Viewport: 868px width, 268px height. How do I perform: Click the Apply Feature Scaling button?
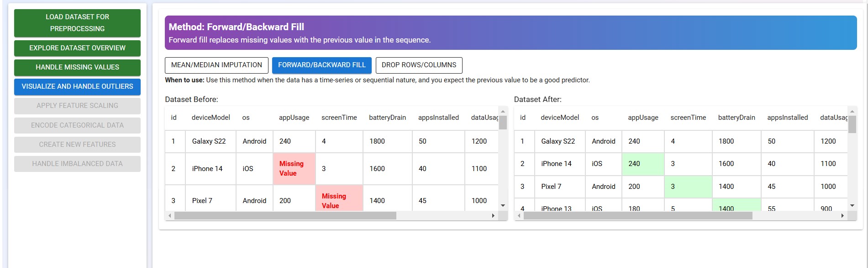(x=77, y=106)
